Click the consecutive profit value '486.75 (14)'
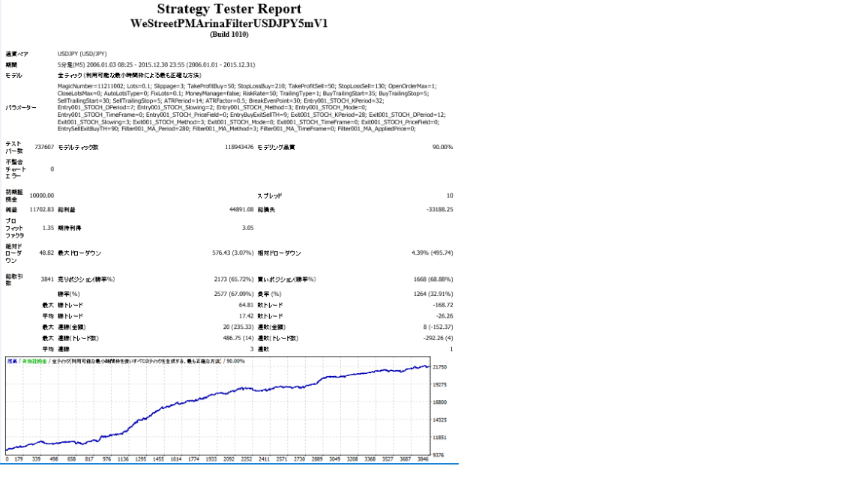 coord(238,338)
